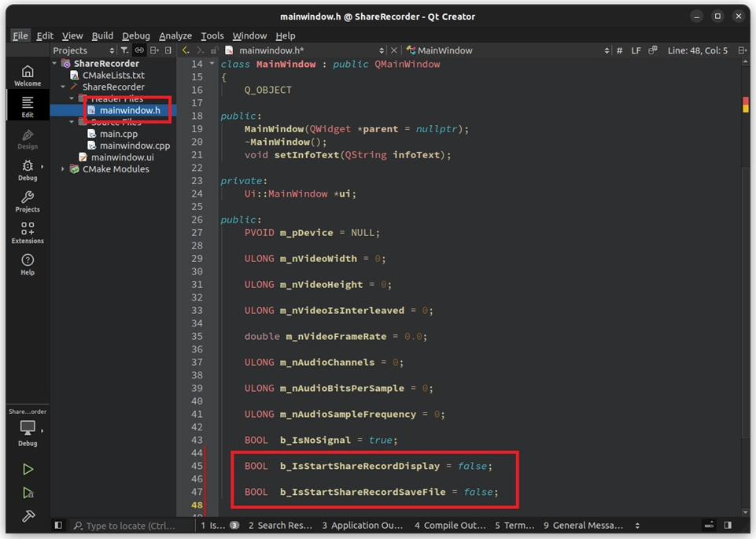Click the code model inspect icon
Viewport: 756px width, 539px height.
pyautogui.click(x=653, y=50)
